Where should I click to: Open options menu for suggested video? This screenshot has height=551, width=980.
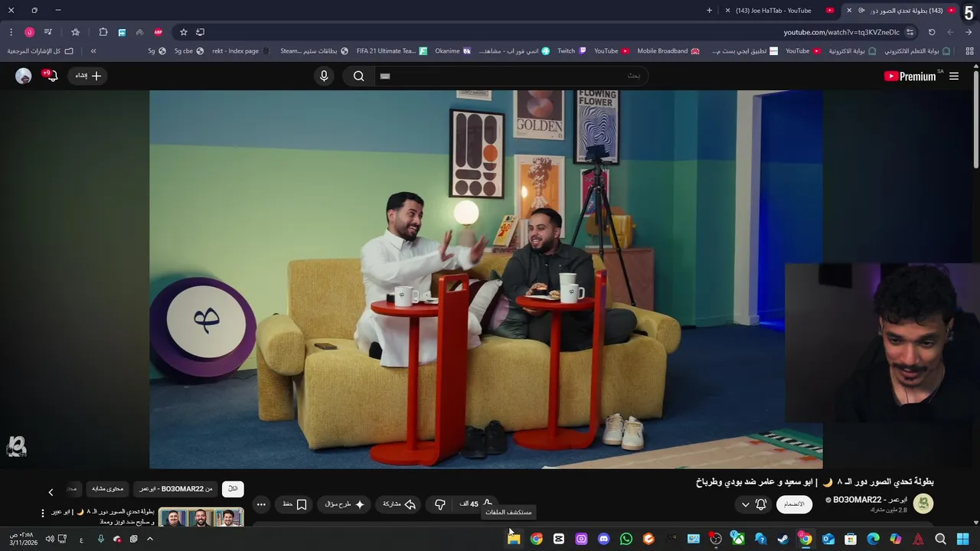(x=43, y=513)
